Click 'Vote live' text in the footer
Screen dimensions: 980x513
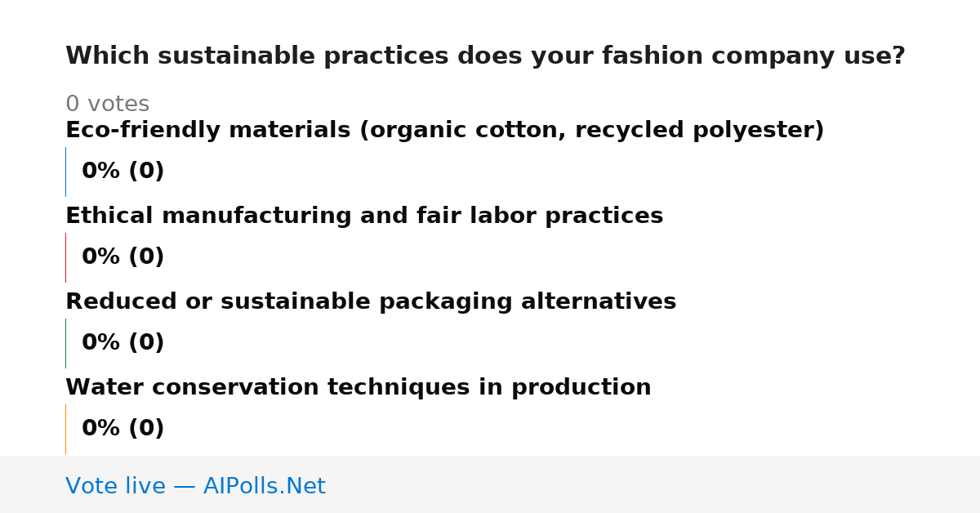coord(115,486)
